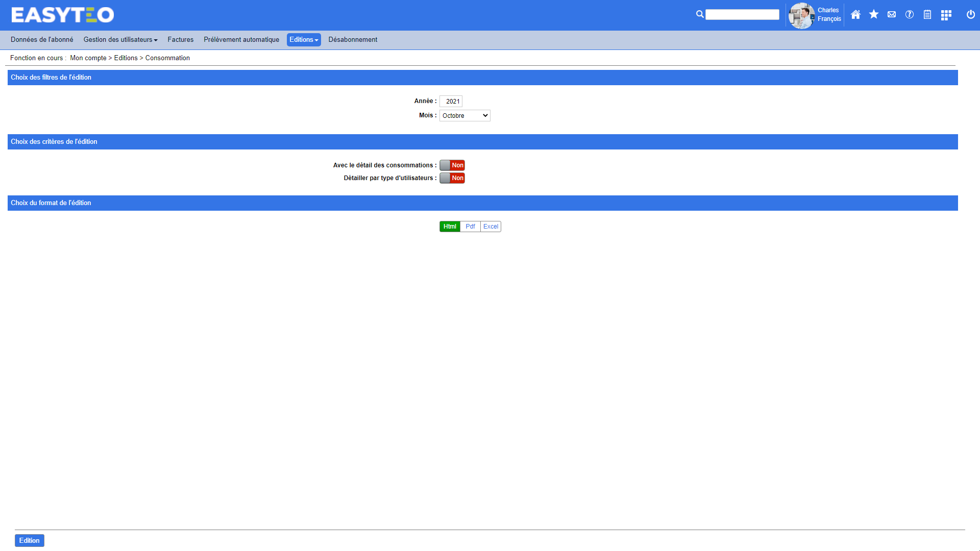Image resolution: width=980 pixels, height=551 pixels.
Task: Toggle 'Avec le détail des consommations' switch
Action: (452, 165)
